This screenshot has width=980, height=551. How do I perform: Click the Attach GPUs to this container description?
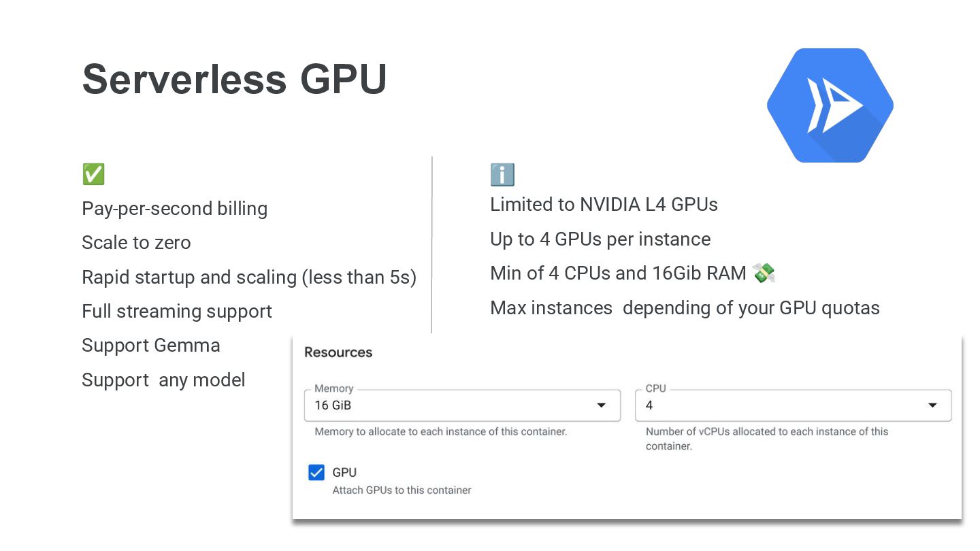pyautogui.click(x=402, y=490)
